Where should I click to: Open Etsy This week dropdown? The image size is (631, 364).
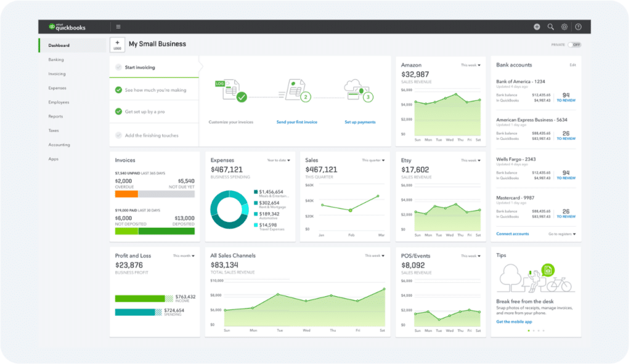(x=470, y=161)
